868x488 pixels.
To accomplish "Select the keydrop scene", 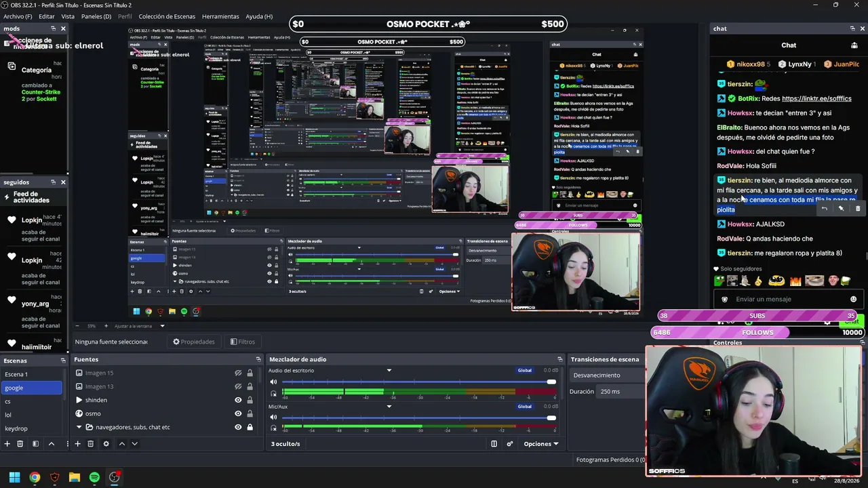I will coord(31,428).
